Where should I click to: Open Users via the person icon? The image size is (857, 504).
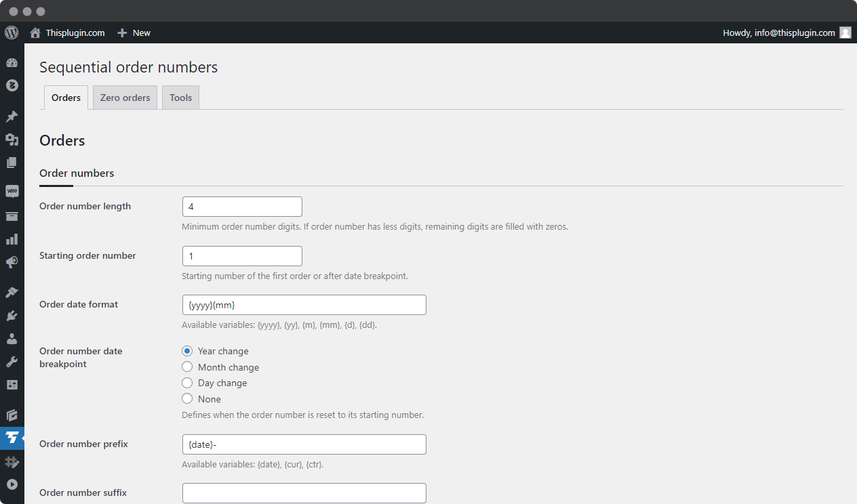[x=12, y=339]
